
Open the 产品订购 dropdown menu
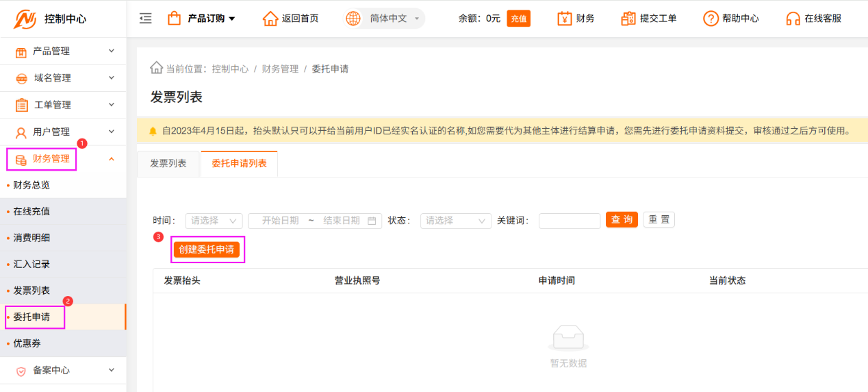pyautogui.click(x=212, y=19)
